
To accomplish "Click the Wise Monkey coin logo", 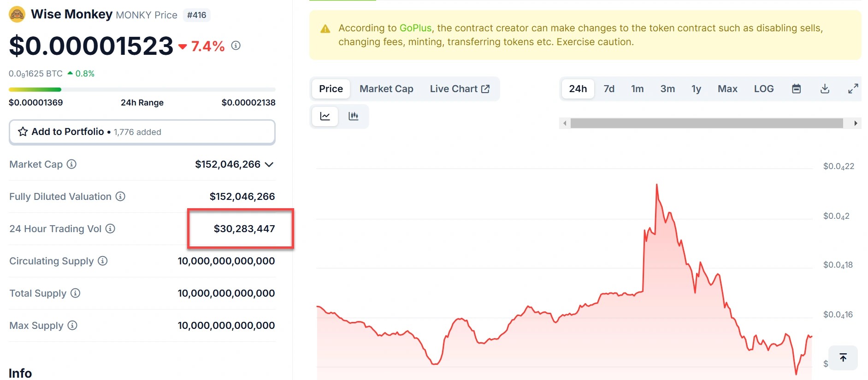I will point(17,15).
